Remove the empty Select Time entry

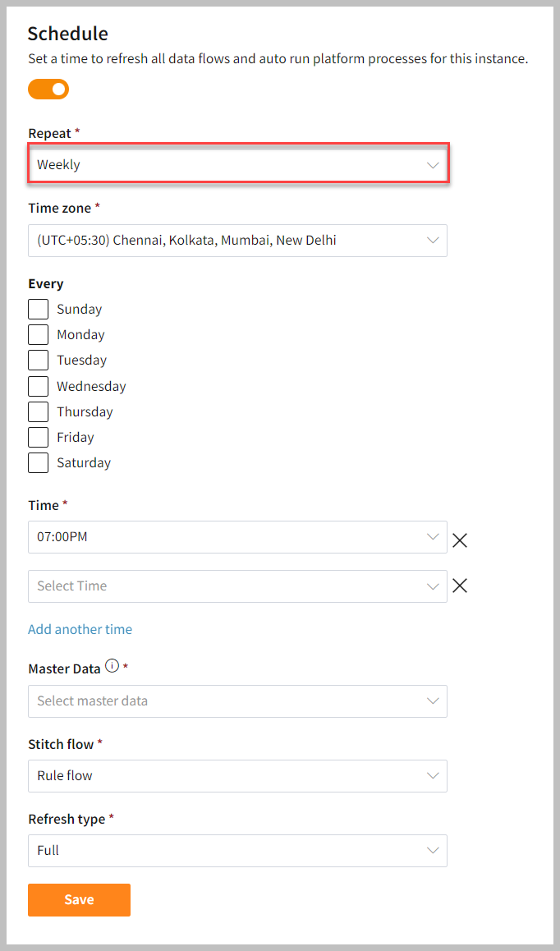tap(460, 586)
